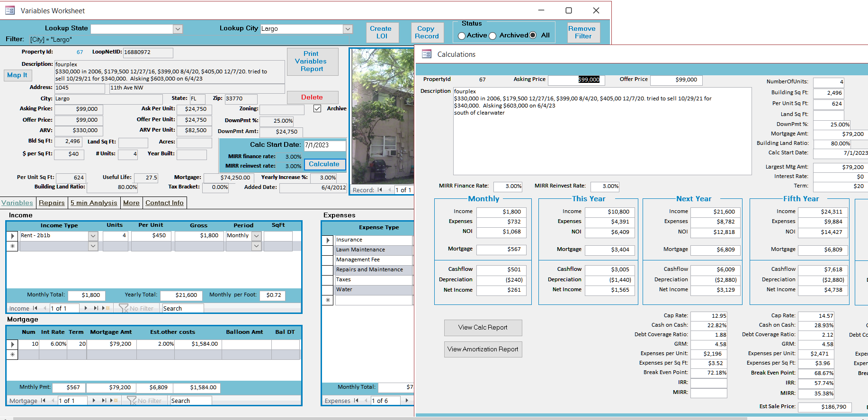Click the red Delete button
The width and height of the screenshot is (868, 420).
312,97
